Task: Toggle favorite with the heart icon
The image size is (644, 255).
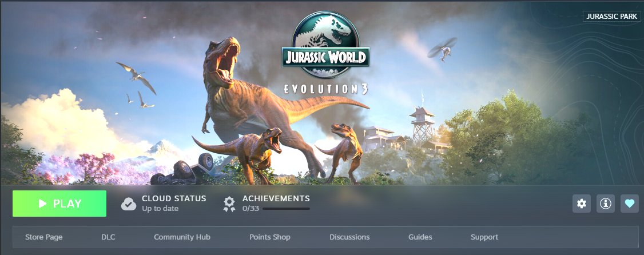Action: click(x=630, y=204)
